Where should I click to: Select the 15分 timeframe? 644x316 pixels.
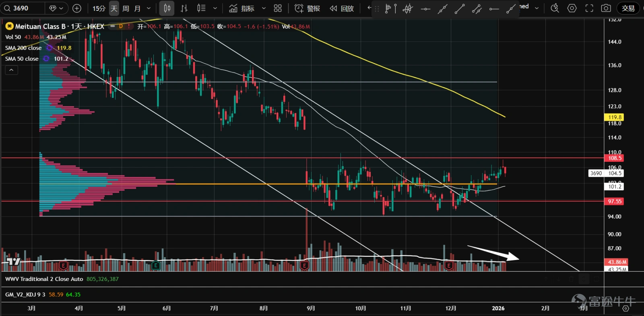coord(99,8)
